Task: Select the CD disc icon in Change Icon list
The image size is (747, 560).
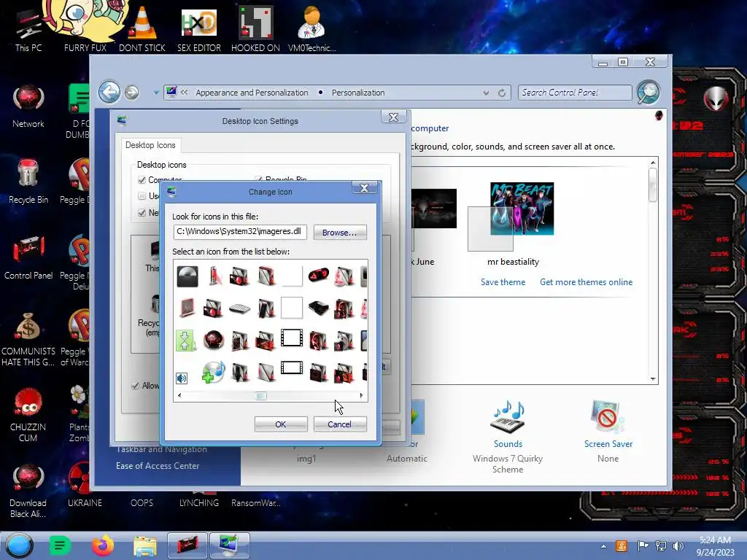Action: coord(187,276)
